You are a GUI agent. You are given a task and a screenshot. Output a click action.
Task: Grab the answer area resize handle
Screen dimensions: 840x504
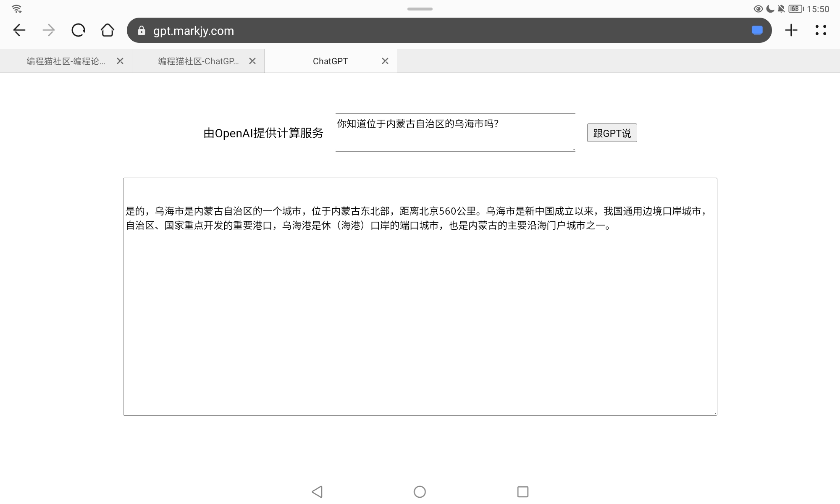pyautogui.click(x=715, y=413)
